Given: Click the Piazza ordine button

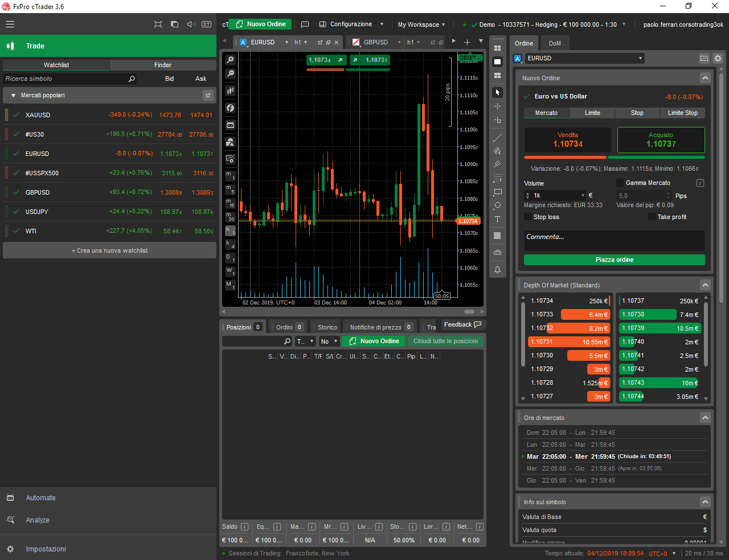Looking at the screenshot, I should (x=615, y=260).
